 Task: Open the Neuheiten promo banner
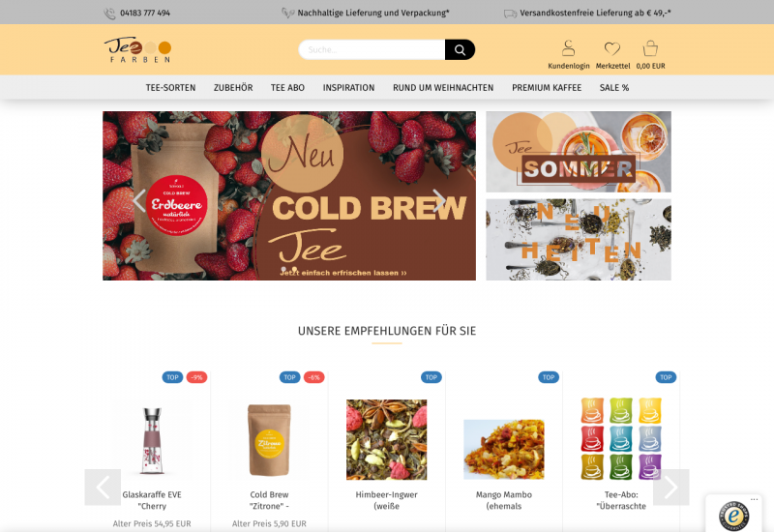(x=579, y=240)
